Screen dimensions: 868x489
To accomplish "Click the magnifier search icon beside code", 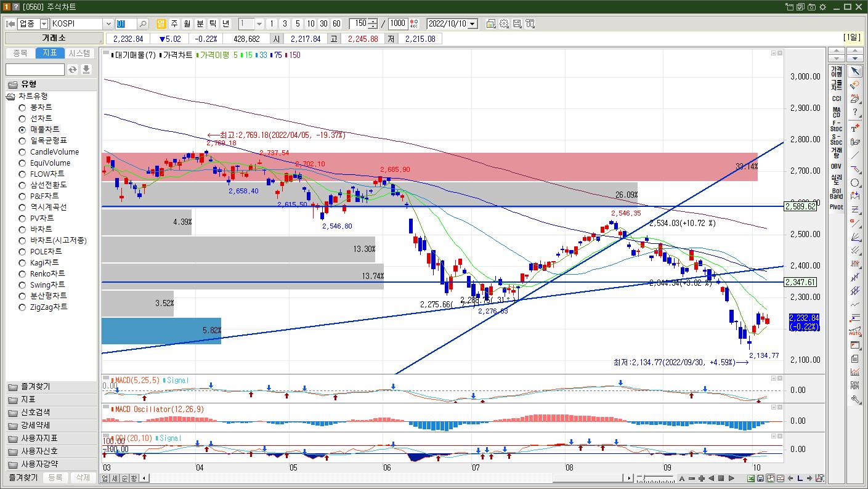I will pyautogui.click(x=142, y=23).
